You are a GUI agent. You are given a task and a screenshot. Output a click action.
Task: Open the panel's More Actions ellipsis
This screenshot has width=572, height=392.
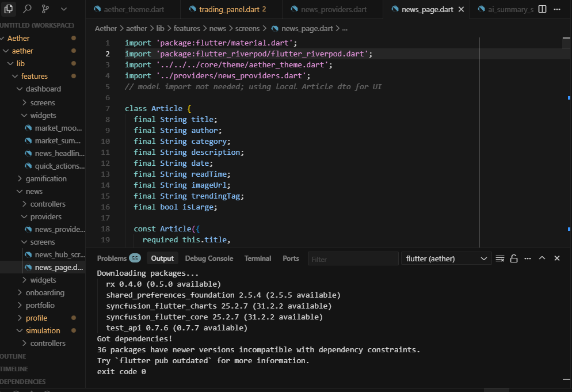pyautogui.click(x=528, y=258)
